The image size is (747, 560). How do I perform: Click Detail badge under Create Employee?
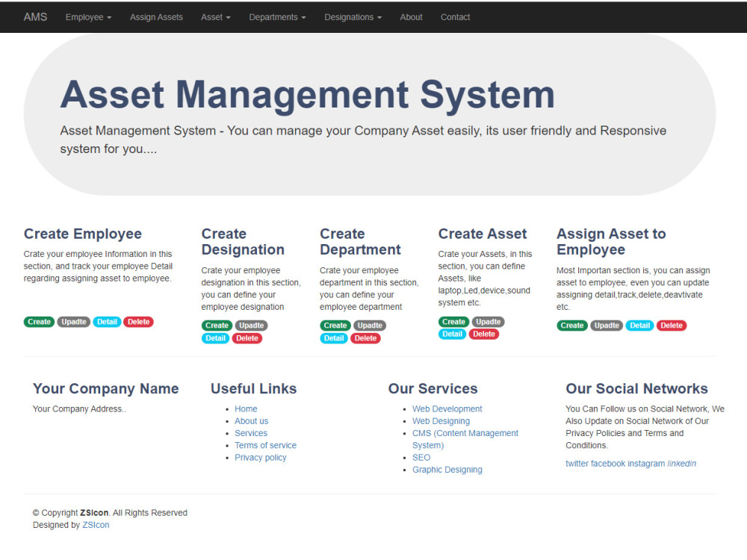click(x=107, y=322)
